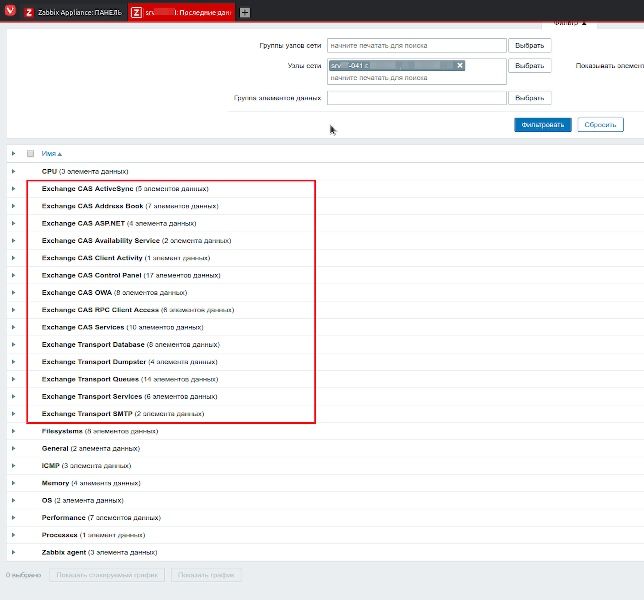Expand the Exchange Transport SMTP group
Screen dimensions: 644x600
tap(14, 414)
